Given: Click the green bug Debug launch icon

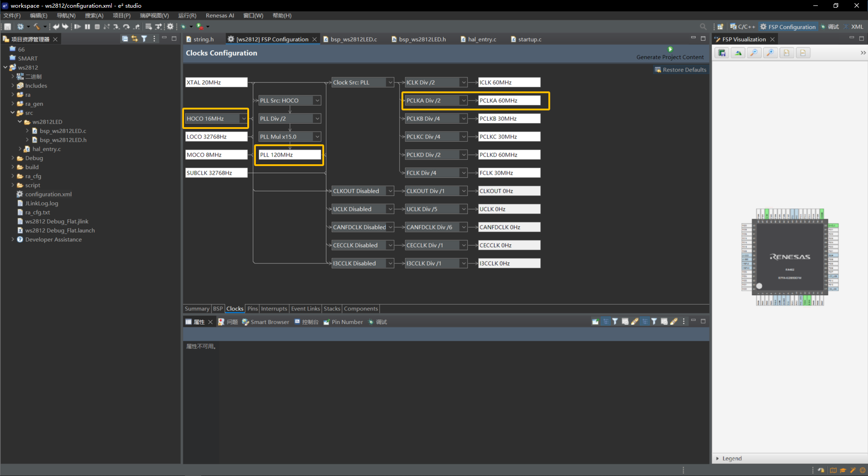Looking at the screenshot, I should coord(184,27).
